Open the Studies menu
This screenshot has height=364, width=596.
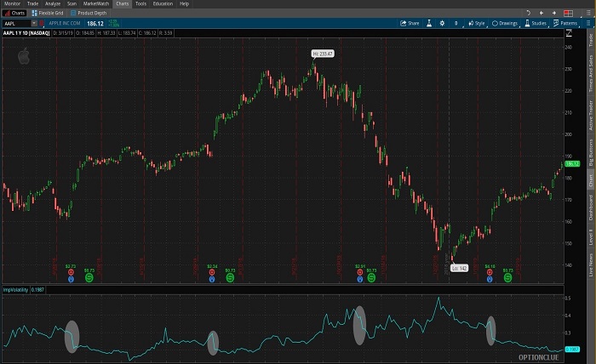tap(536, 23)
